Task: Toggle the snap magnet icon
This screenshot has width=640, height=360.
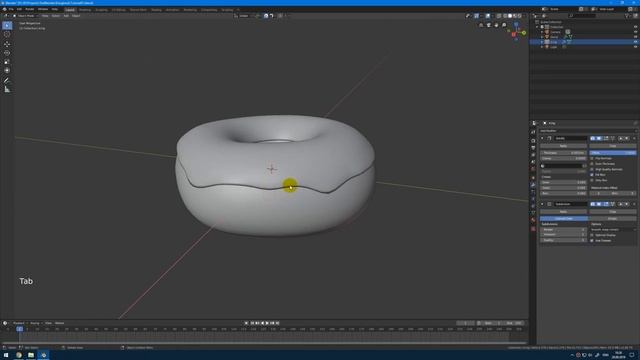Action: point(266,16)
